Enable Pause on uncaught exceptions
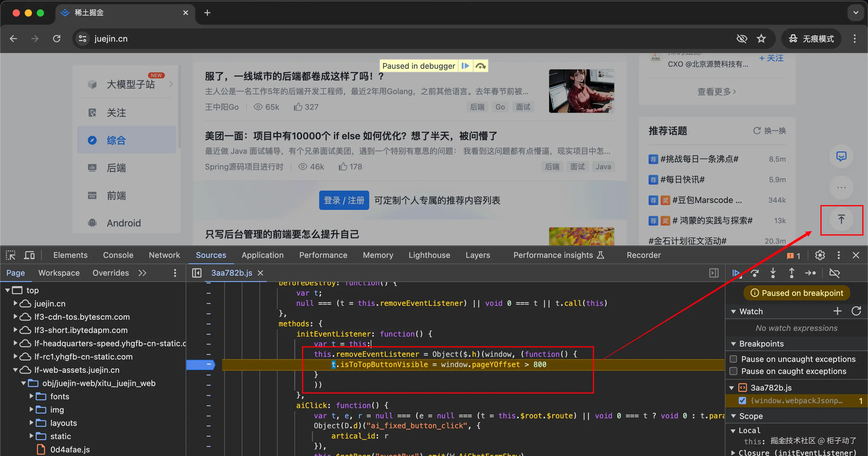 (x=733, y=359)
